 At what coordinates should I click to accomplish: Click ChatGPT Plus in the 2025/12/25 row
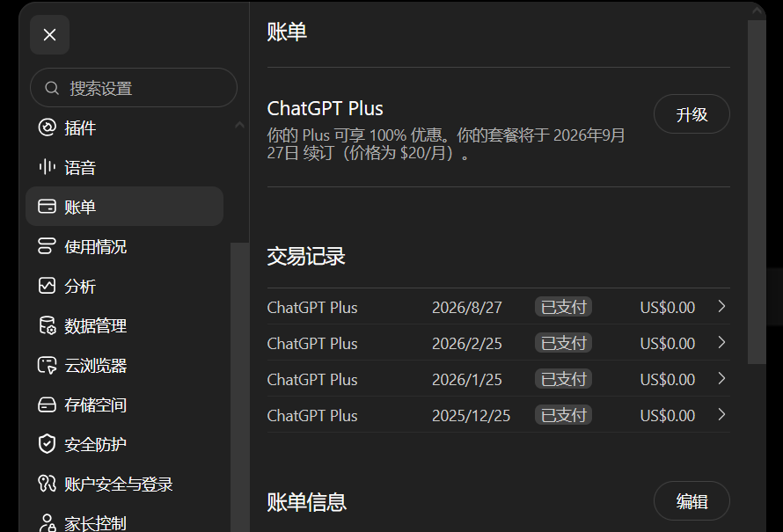click(312, 415)
